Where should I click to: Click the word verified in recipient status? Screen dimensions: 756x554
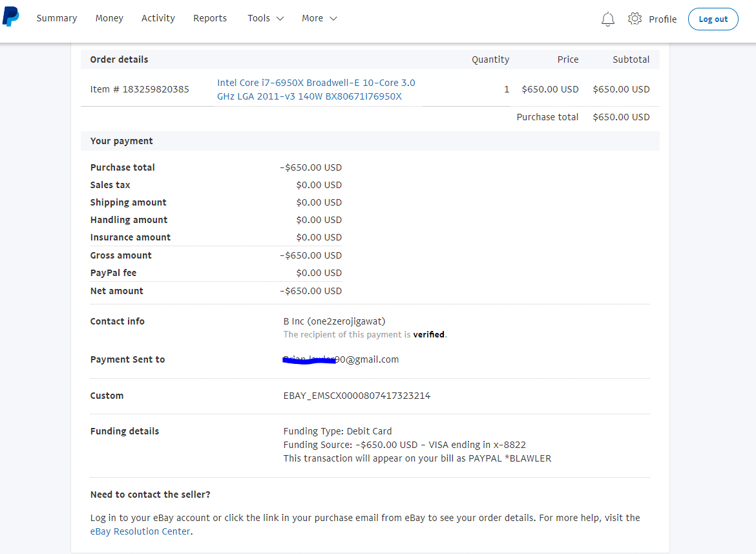coord(428,334)
